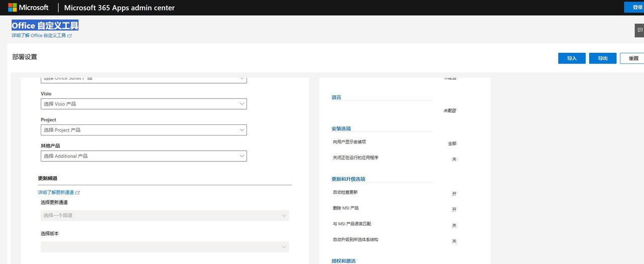The image size is (644, 264).
Task: Click 关闭正在运行的应用程序 summary row
Action: (395, 158)
